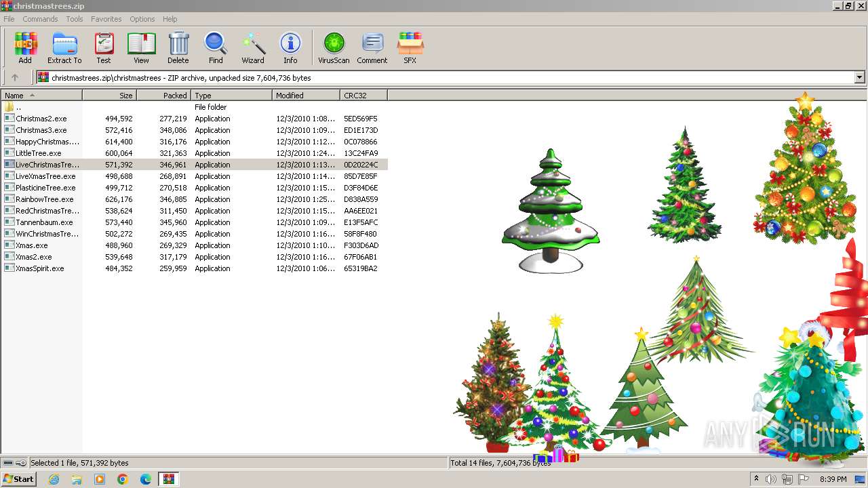Click the network tray icon
Image resolution: width=868 pixels, height=488 pixels.
point(787,479)
